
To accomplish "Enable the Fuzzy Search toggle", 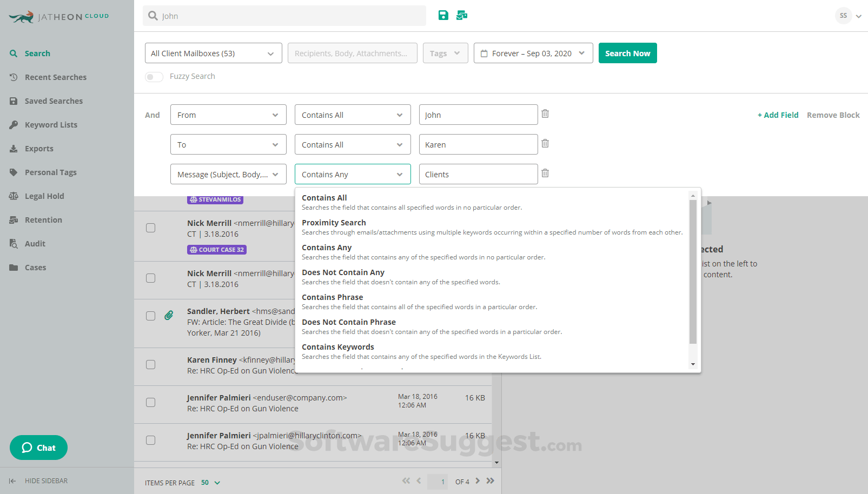I will point(154,77).
